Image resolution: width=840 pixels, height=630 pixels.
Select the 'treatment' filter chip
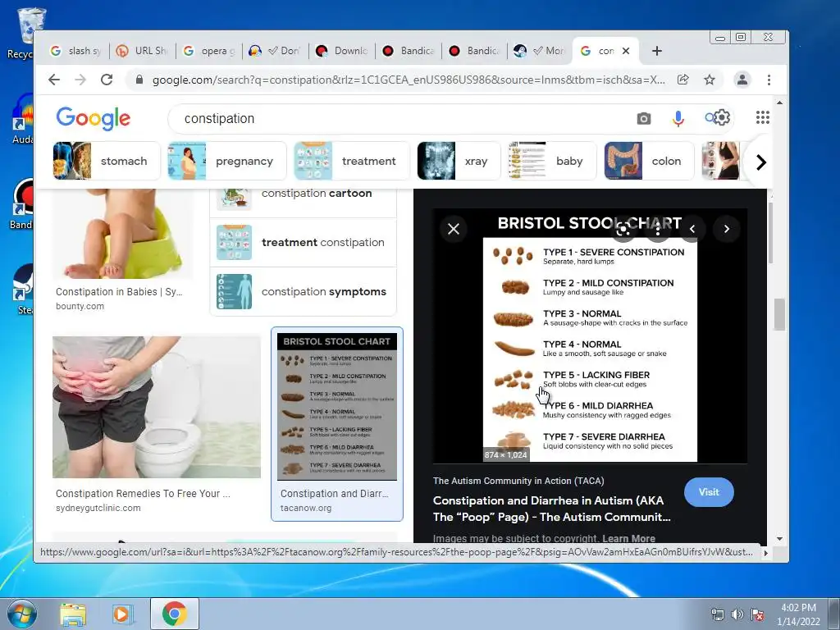[351, 161]
